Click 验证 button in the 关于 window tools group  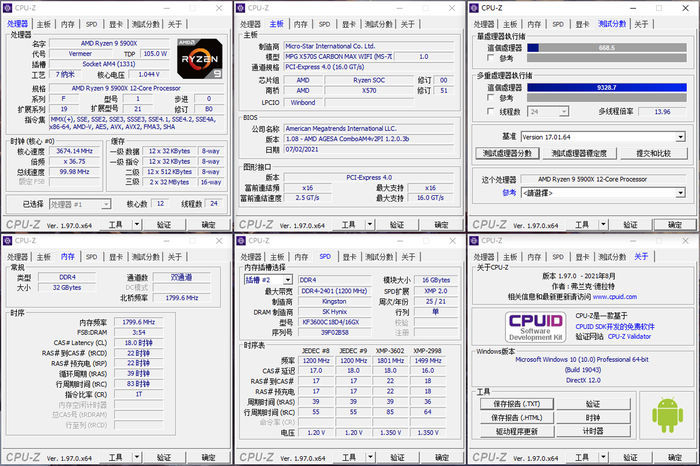pyautogui.click(x=593, y=404)
